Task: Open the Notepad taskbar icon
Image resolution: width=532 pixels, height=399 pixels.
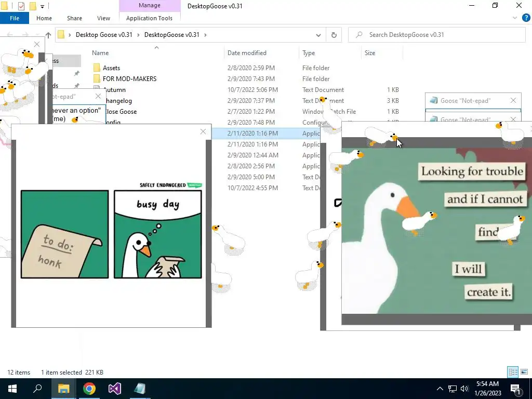Action: [140, 389]
